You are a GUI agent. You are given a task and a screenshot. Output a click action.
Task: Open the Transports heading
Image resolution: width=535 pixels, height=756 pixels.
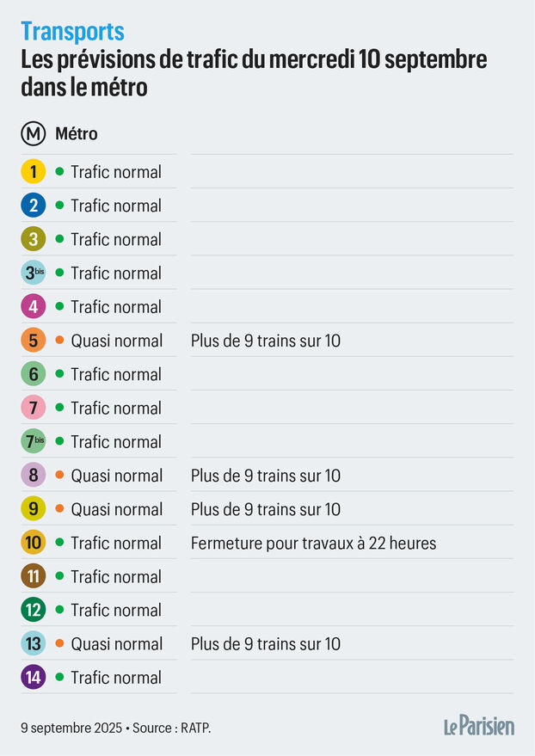(73, 32)
